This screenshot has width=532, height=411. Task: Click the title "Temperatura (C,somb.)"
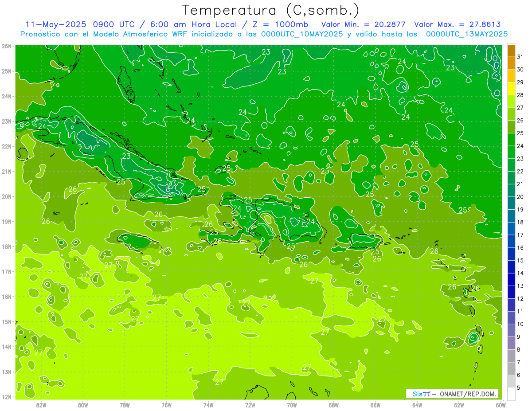pyautogui.click(x=271, y=10)
